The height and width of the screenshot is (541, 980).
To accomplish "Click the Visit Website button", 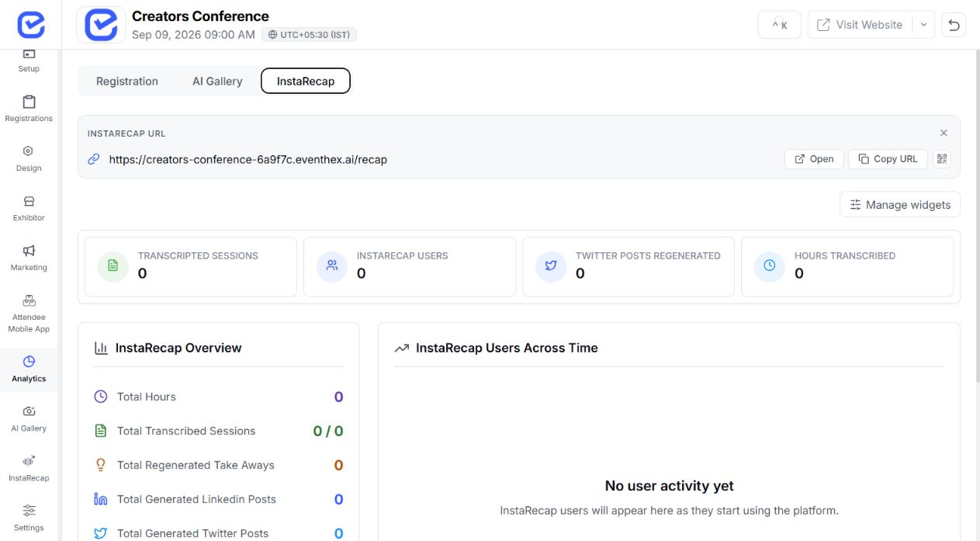I will pos(860,25).
